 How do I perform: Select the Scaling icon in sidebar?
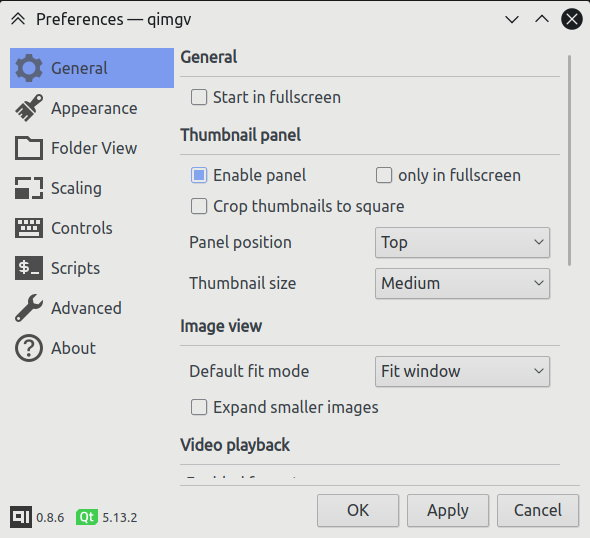pos(29,188)
